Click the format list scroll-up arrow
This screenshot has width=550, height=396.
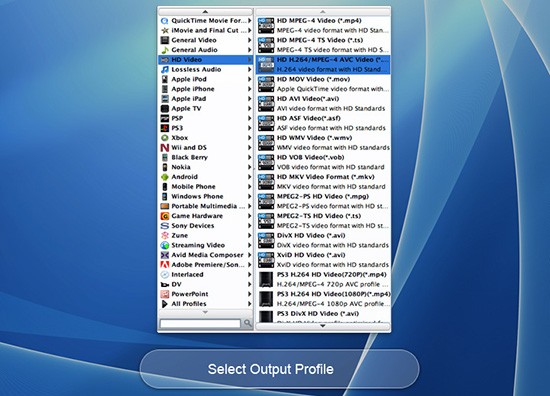(323, 12)
